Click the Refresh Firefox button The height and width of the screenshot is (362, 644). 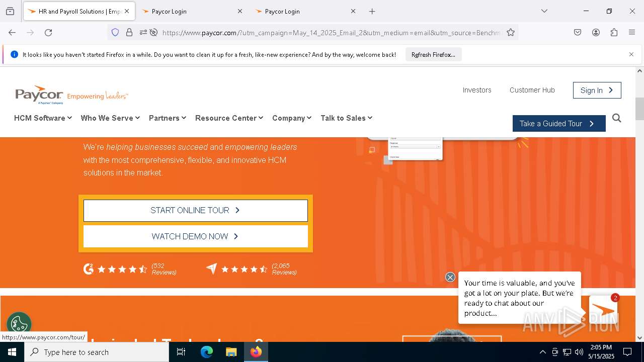433,54
